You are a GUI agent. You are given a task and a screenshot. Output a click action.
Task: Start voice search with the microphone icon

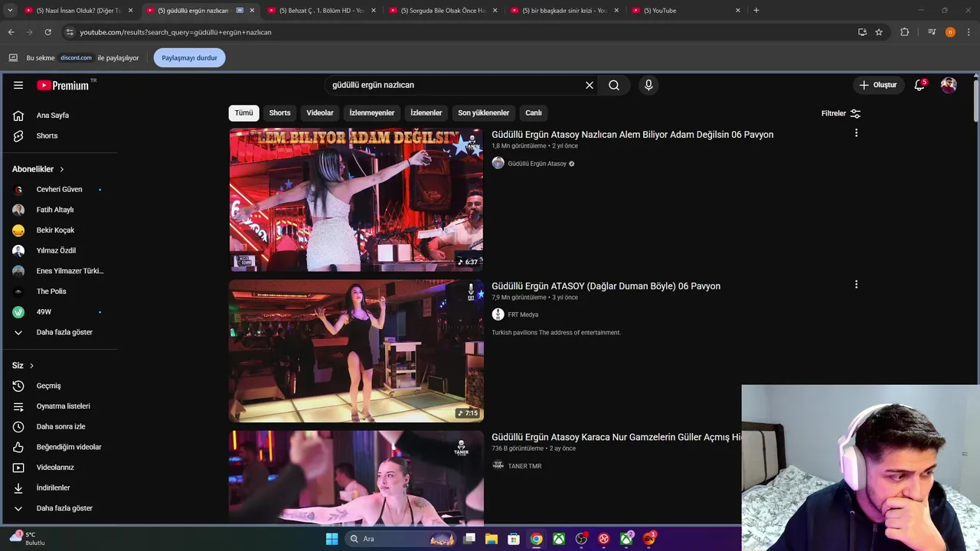(x=648, y=85)
